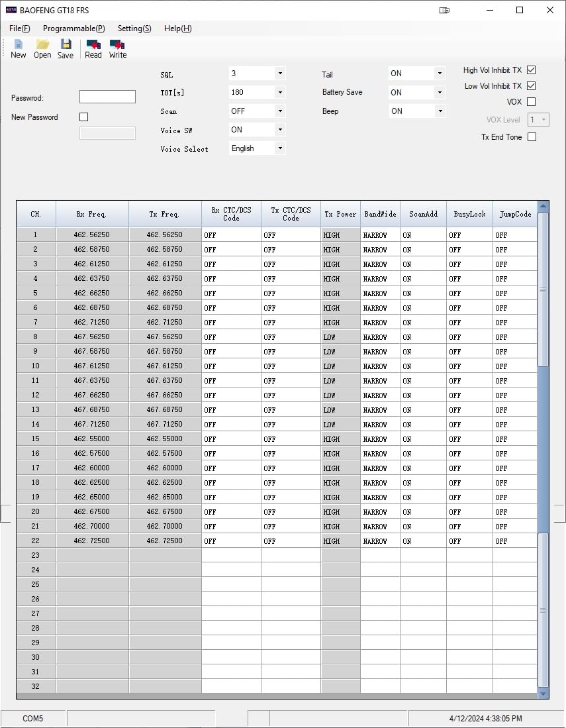Select channel 1 Rx Freq 462.56250 cell
The width and height of the screenshot is (566, 728).
point(92,234)
